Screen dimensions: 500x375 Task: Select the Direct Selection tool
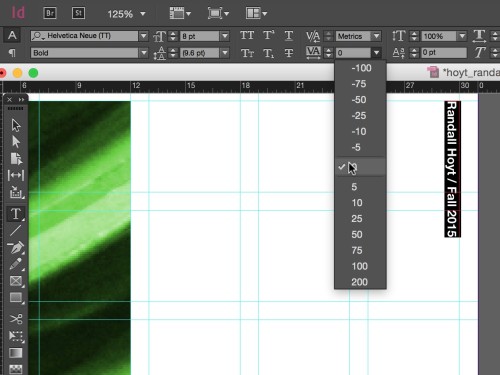point(16,142)
